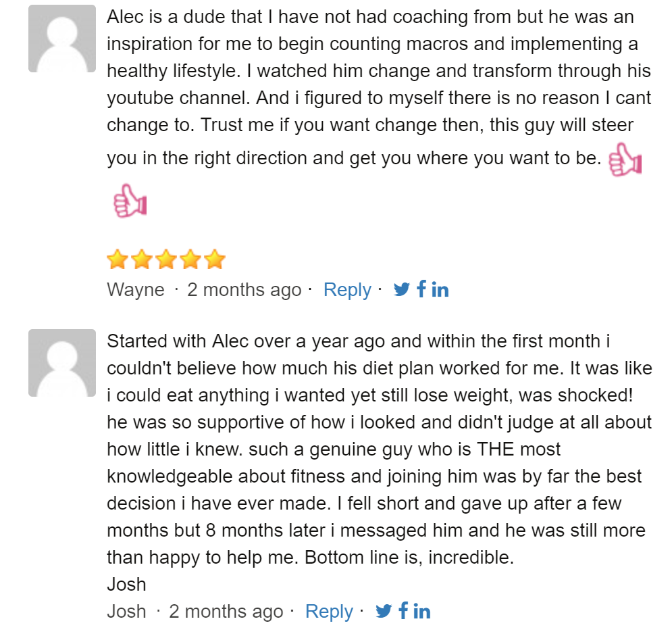This screenshot has width=672, height=638.
Task: Click "2 months ago" on Wayne's review
Action: pyautogui.click(x=244, y=290)
